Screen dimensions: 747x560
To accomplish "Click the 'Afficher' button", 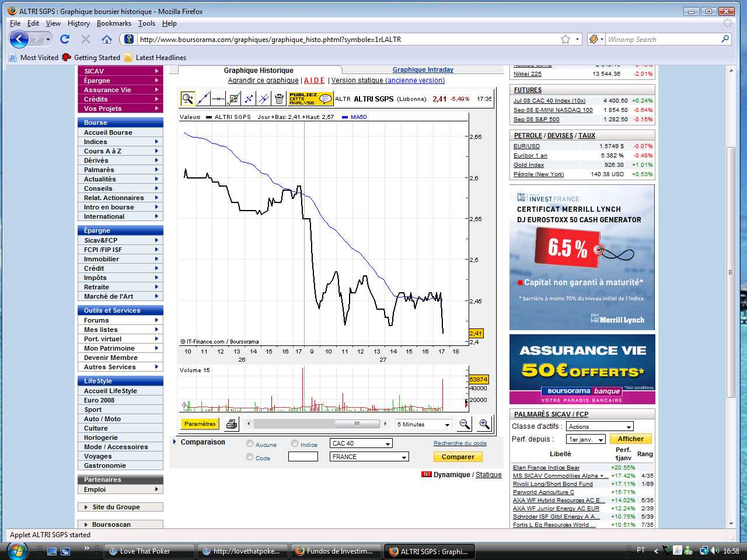I will tap(631, 439).
